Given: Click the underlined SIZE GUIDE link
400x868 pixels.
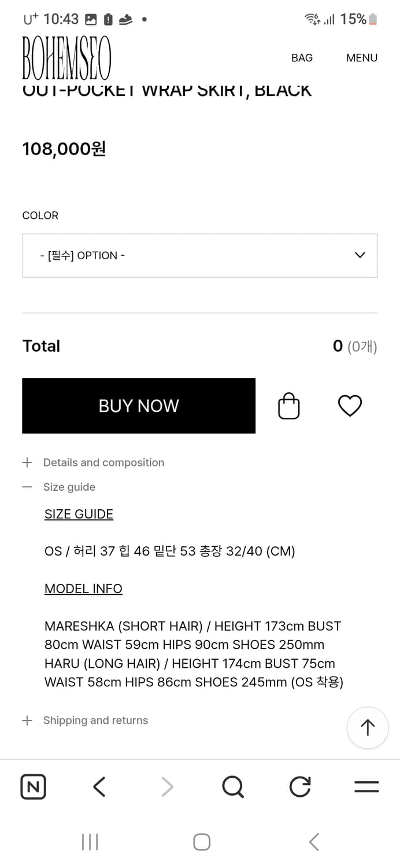Looking at the screenshot, I should 79,514.
